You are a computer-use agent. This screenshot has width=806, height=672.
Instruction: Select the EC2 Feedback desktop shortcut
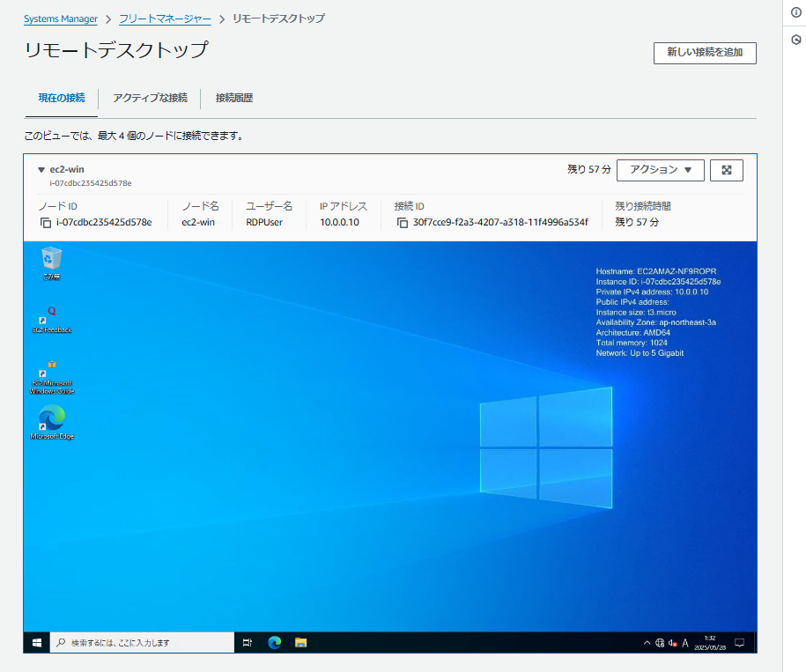[51, 320]
